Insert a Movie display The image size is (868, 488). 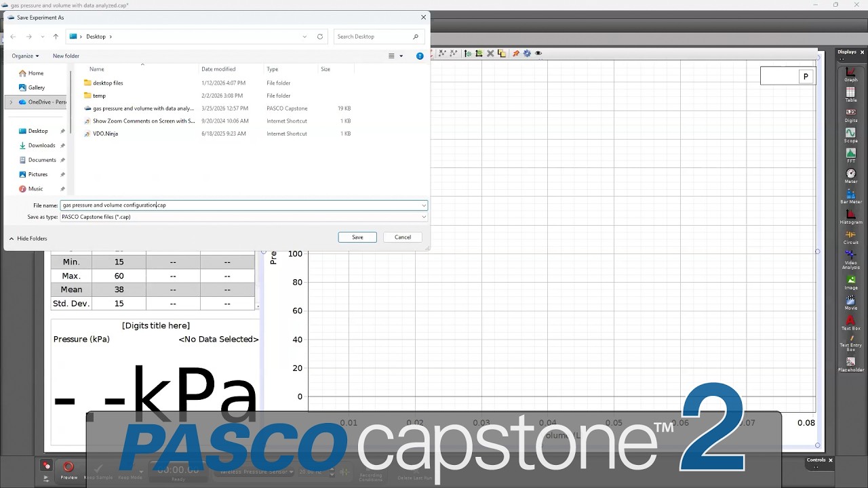tap(850, 302)
